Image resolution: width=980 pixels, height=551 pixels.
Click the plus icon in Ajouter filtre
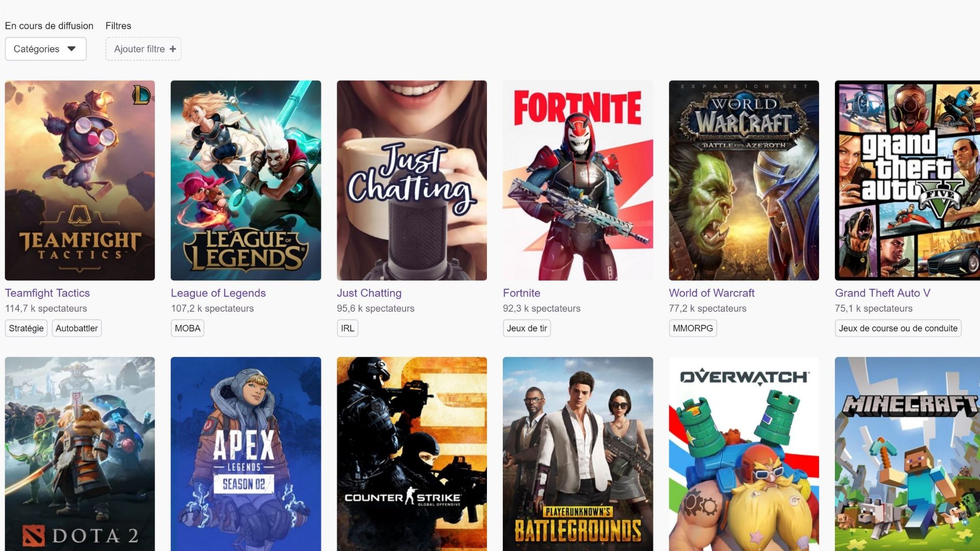click(x=173, y=49)
